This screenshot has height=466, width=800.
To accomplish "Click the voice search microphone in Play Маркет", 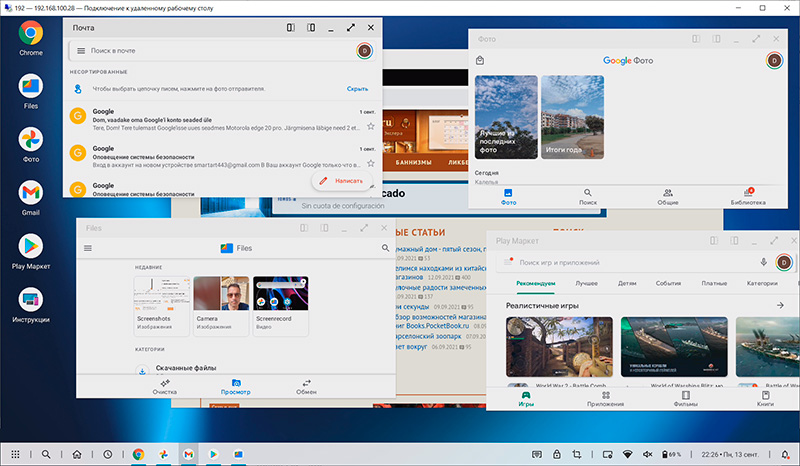I will click(x=763, y=262).
